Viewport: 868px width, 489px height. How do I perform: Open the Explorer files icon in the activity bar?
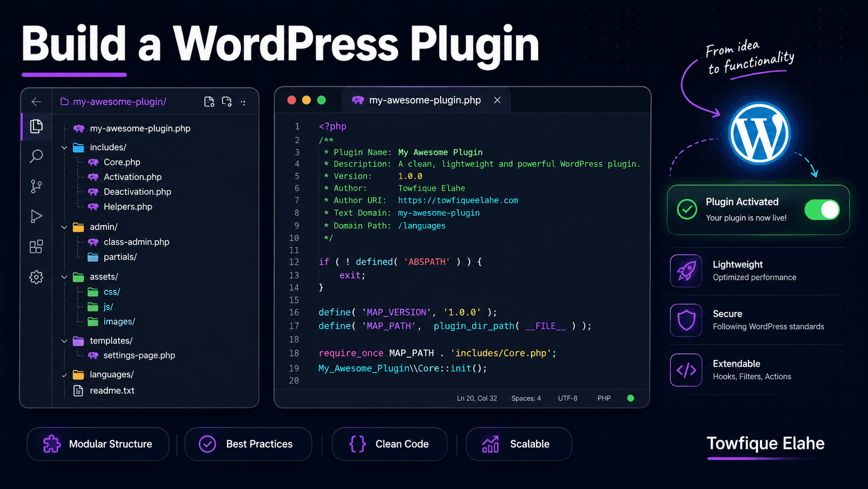point(36,126)
